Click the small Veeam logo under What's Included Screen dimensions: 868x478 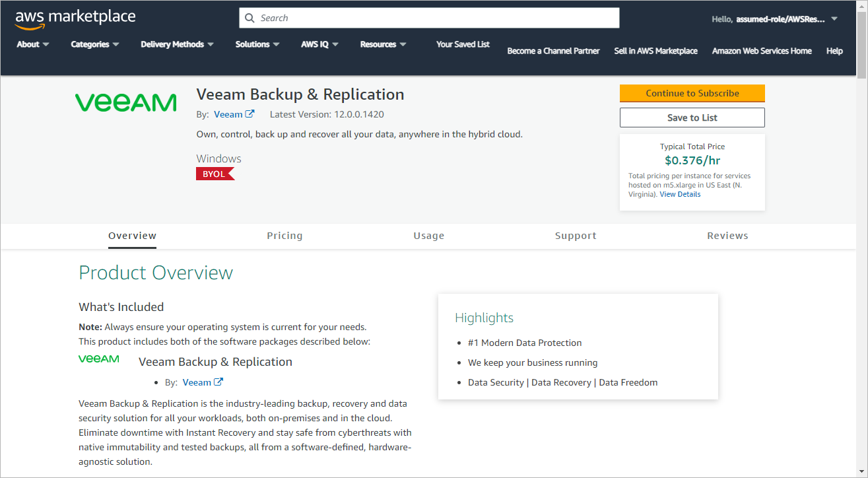pos(99,359)
